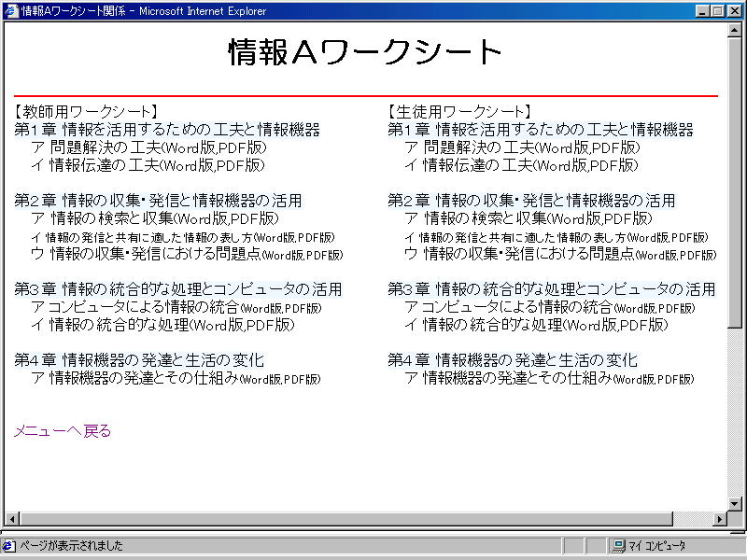Click the vertical scrollbar thumb

734,183
